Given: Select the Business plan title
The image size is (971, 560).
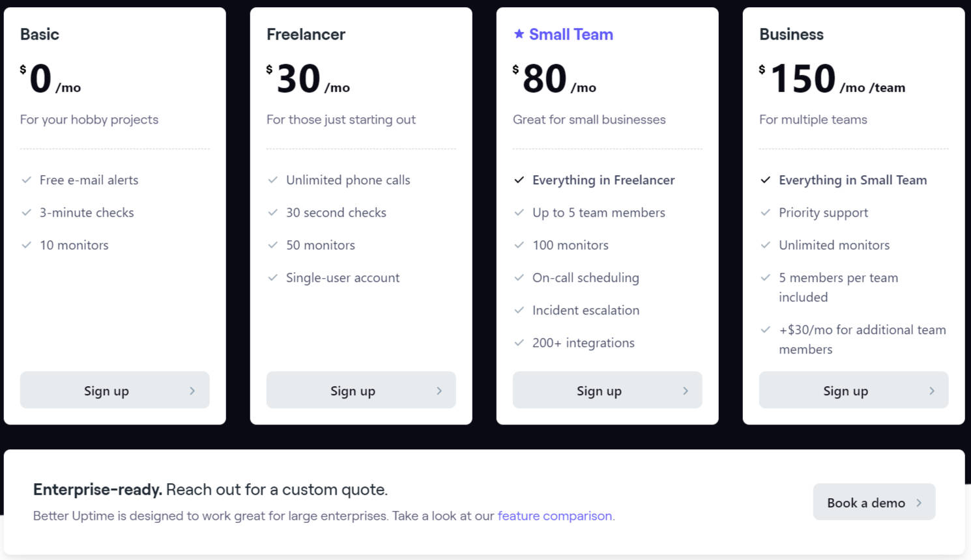Looking at the screenshot, I should click(x=791, y=34).
